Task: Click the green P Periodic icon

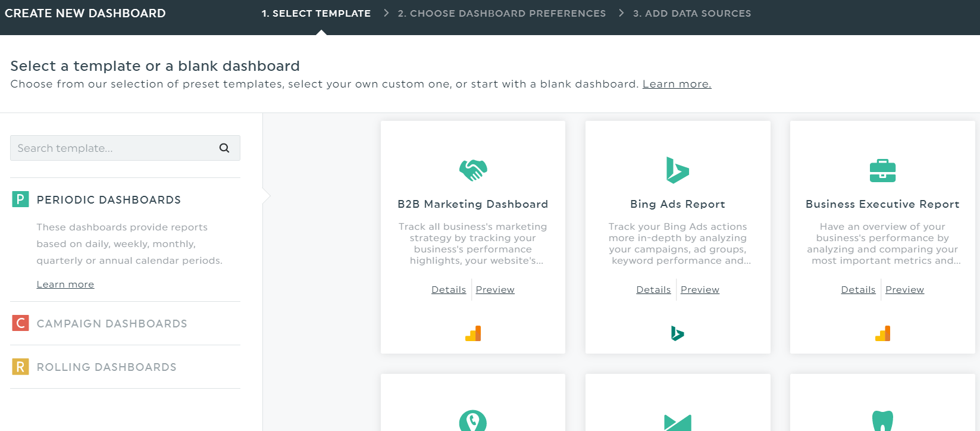Action: coord(20,199)
